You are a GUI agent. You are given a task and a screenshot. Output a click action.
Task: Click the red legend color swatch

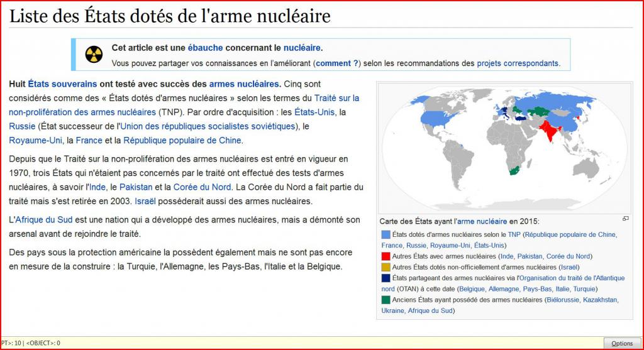tap(386, 256)
